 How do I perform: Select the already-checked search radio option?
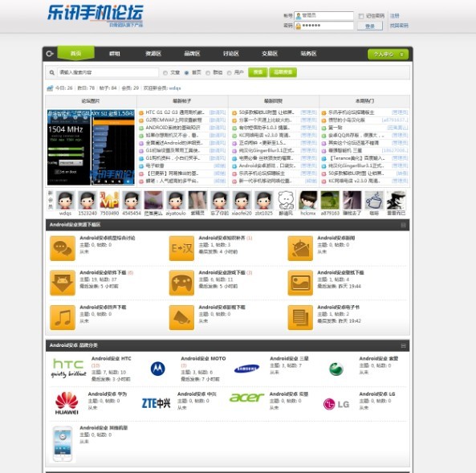(187, 73)
